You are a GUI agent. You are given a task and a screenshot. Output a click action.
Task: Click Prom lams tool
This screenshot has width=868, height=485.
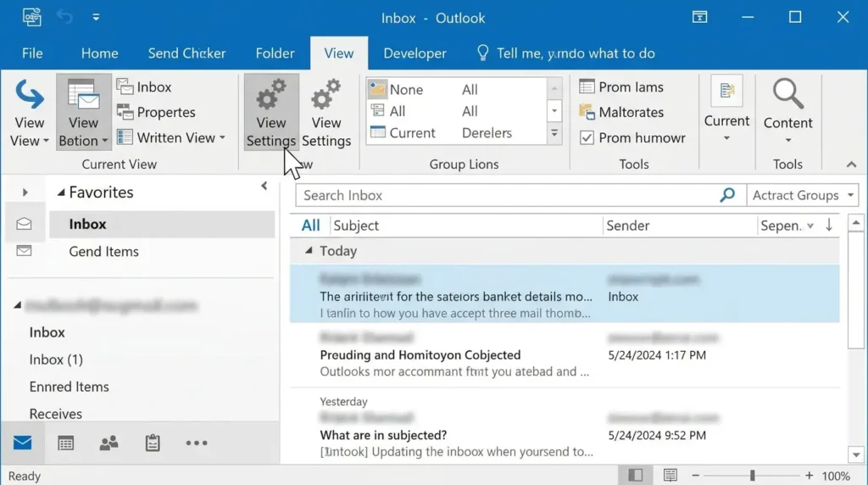[x=621, y=87]
